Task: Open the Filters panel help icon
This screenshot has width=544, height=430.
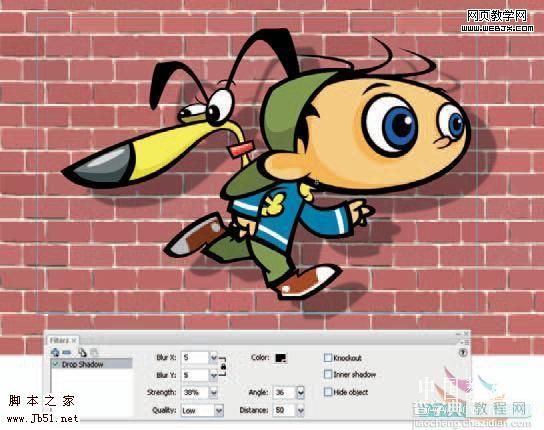Action: 463,353
